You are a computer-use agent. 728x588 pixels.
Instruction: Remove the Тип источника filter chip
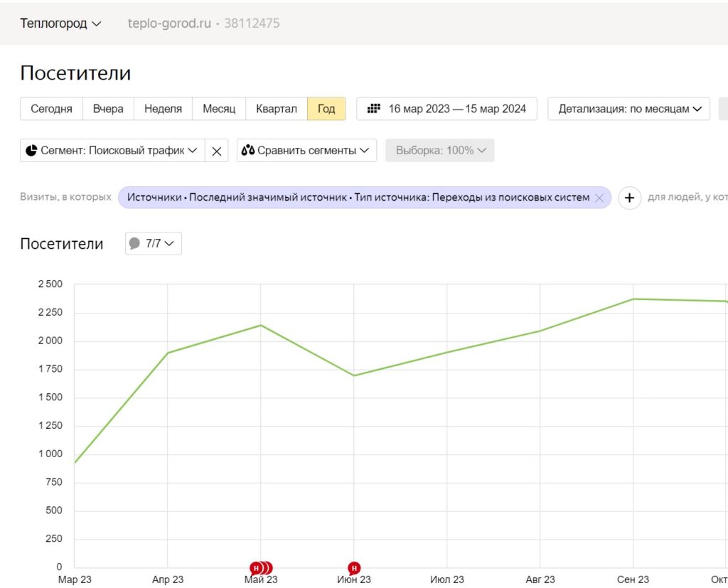coord(599,198)
